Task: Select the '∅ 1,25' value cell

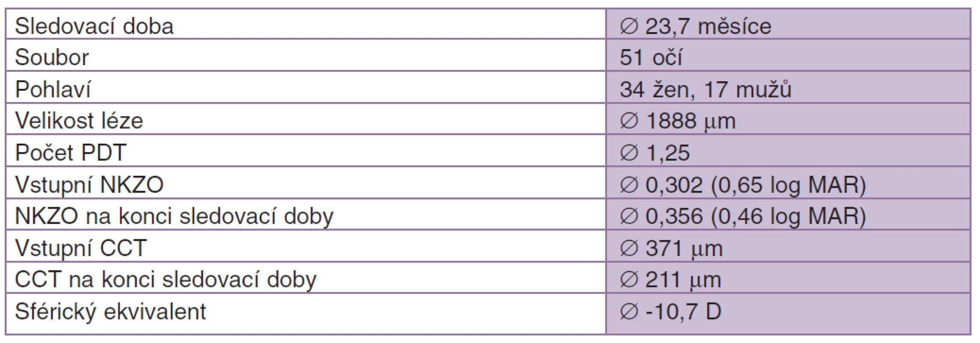Action: [x=788, y=150]
